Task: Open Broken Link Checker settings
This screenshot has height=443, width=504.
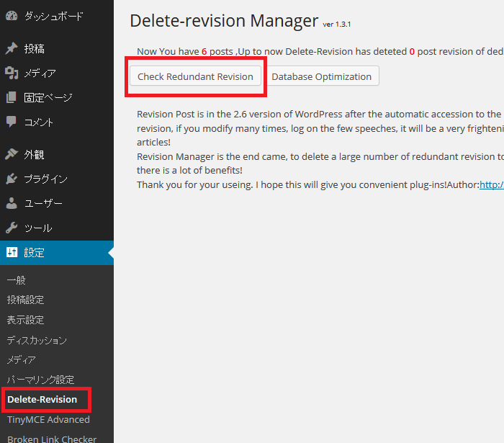Action: click(x=52, y=439)
